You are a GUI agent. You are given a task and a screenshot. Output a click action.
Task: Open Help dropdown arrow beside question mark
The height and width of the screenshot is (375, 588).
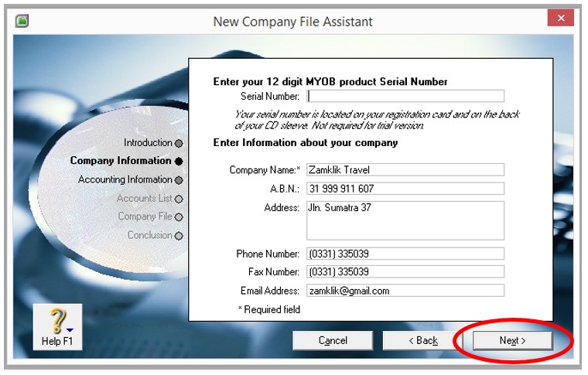click(x=70, y=330)
